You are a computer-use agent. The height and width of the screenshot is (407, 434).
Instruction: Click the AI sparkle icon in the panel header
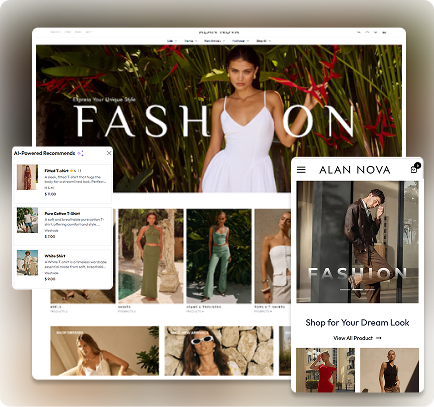(x=80, y=153)
